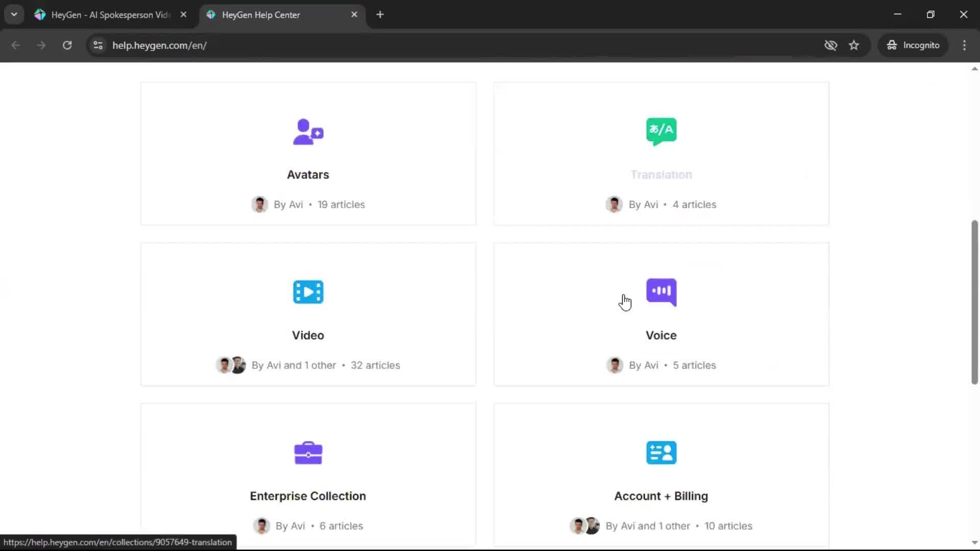Click the Account + Billing card icon

661,453
